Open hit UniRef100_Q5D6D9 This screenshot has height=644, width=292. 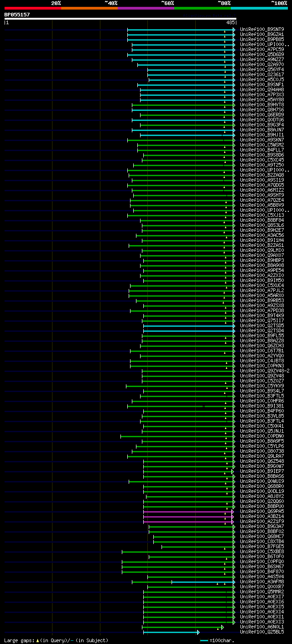coord(262,55)
